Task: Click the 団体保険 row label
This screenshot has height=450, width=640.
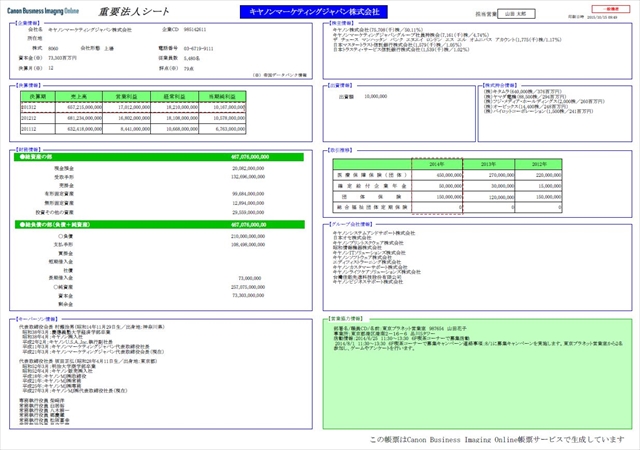Action: (x=372, y=197)
